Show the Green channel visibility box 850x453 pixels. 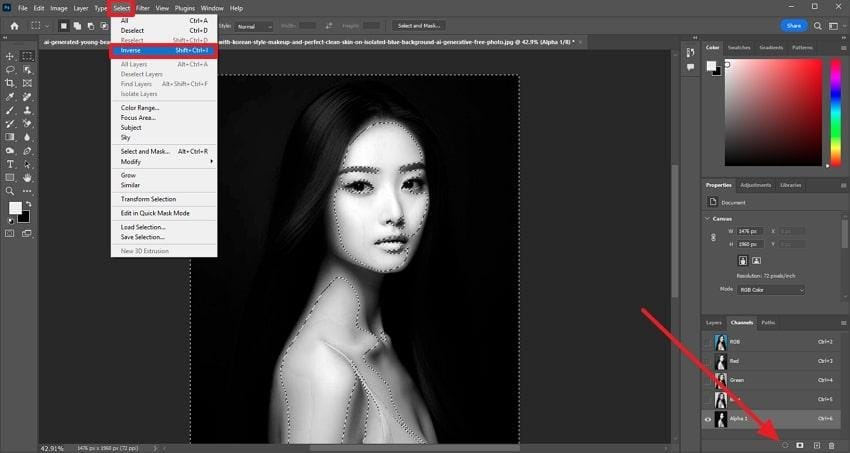point(707,380)
